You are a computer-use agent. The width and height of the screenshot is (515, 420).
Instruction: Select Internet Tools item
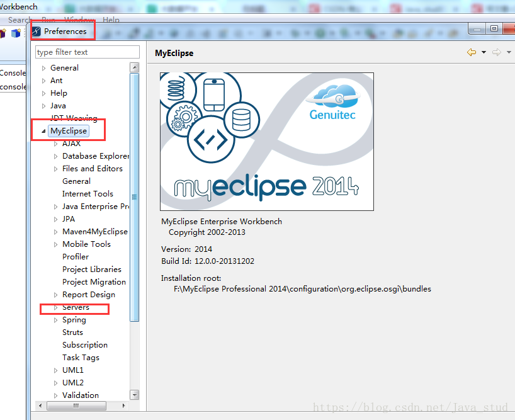[88, 194]
